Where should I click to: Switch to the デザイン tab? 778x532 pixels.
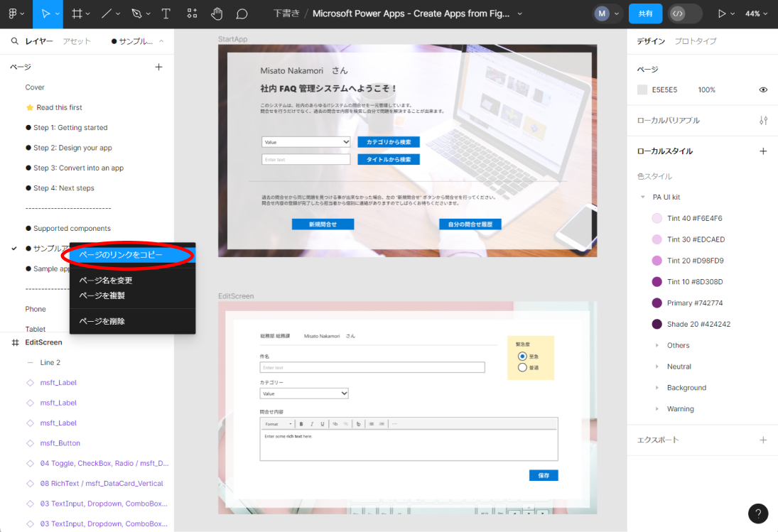click(x=651, y=41)
